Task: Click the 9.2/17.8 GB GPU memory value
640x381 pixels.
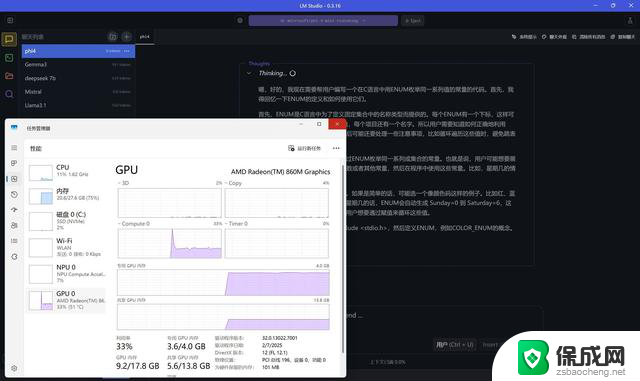Action: tap(138, 366)
